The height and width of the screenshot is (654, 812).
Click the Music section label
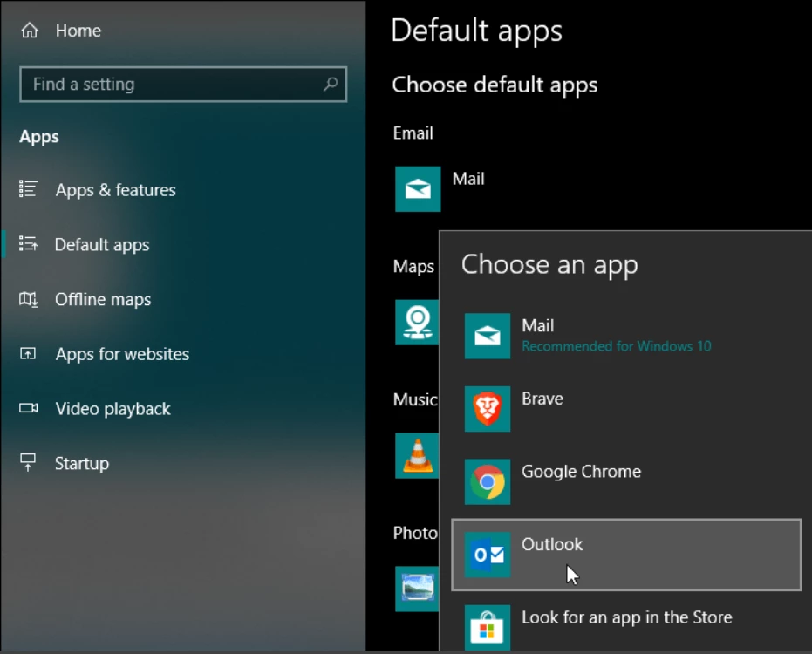point(415,399)
